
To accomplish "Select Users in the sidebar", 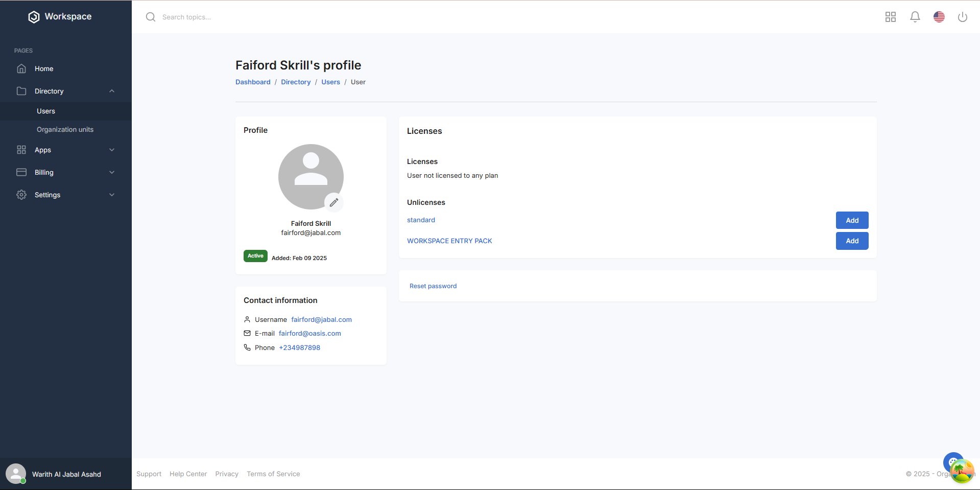I will (x=46, y=111).
